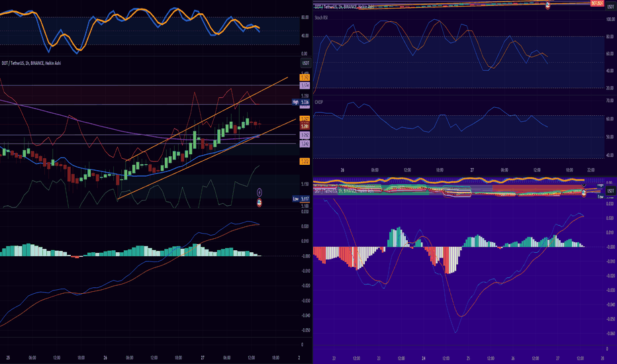
Task: Click the purple lightning bolt event icon
Action: [x=260, y=193]
